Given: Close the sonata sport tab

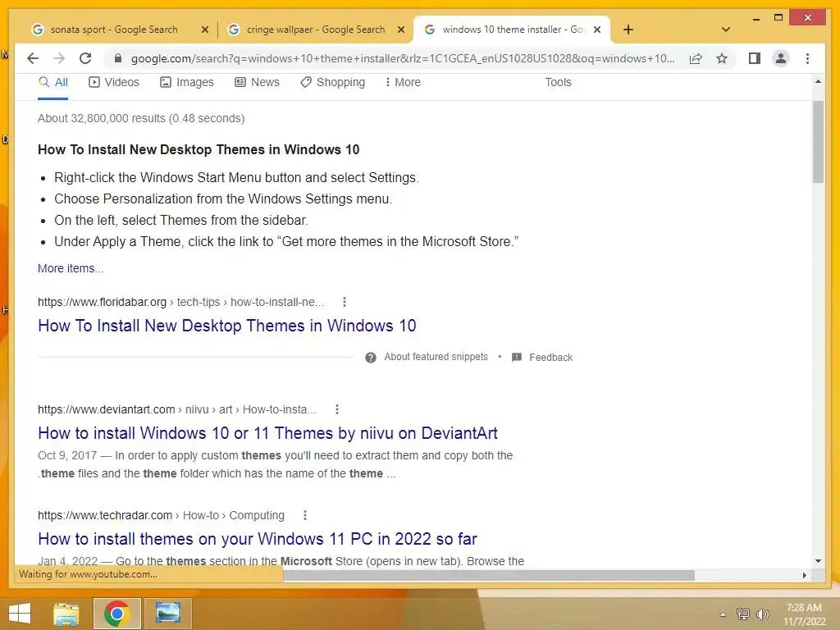Looking at the screenshot, I should click(x=204, y=30).
